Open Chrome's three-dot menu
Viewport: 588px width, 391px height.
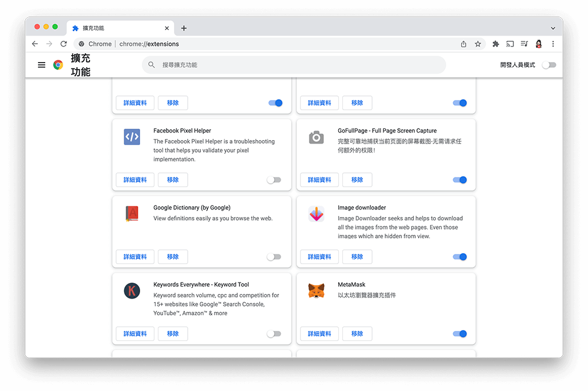(x=553, y=44)
